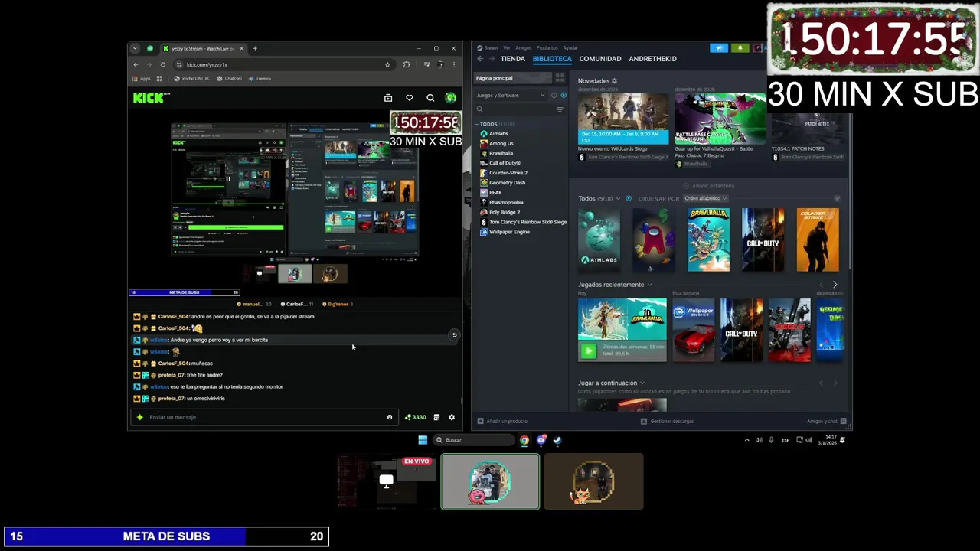Bookmark this page with the star icon
980x551 pixels.
387,64
